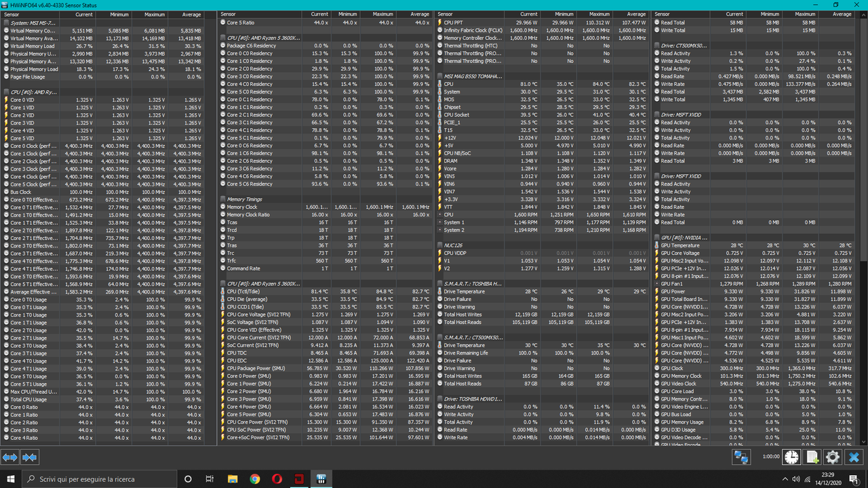Click the expand sensor columns arrows button
Screen dimensions: 868x488
pos(10,457)
